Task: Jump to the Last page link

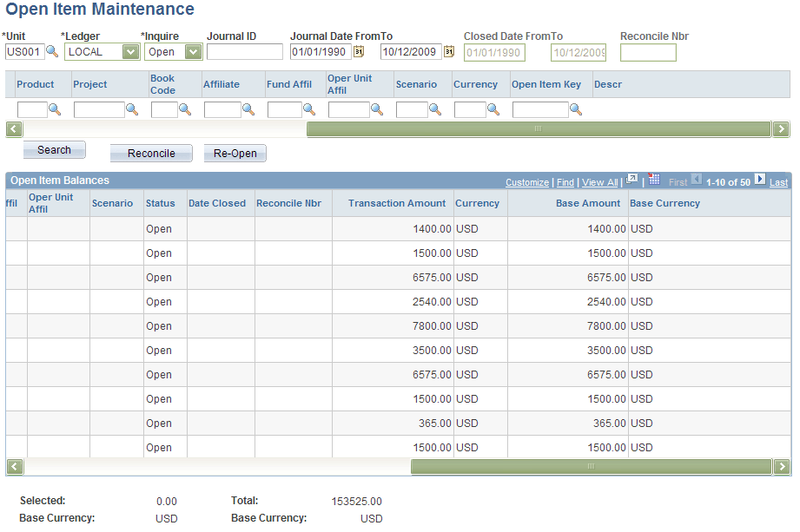Action: 778,182
